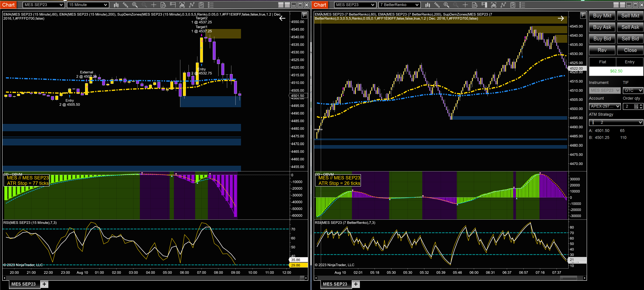Activate crosshair tool in left chart toolbar
Viewport: 644px width, 290px height.
154,5
